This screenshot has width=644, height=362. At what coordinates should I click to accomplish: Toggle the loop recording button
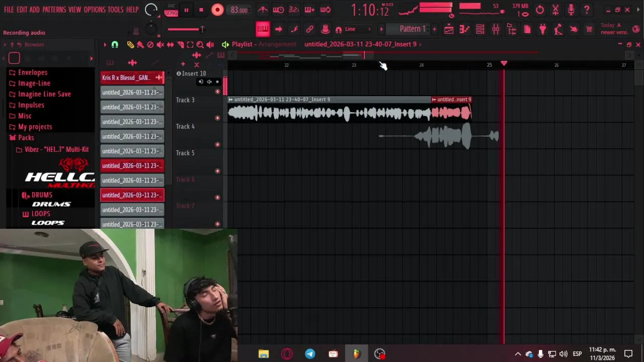pos(325,10)
